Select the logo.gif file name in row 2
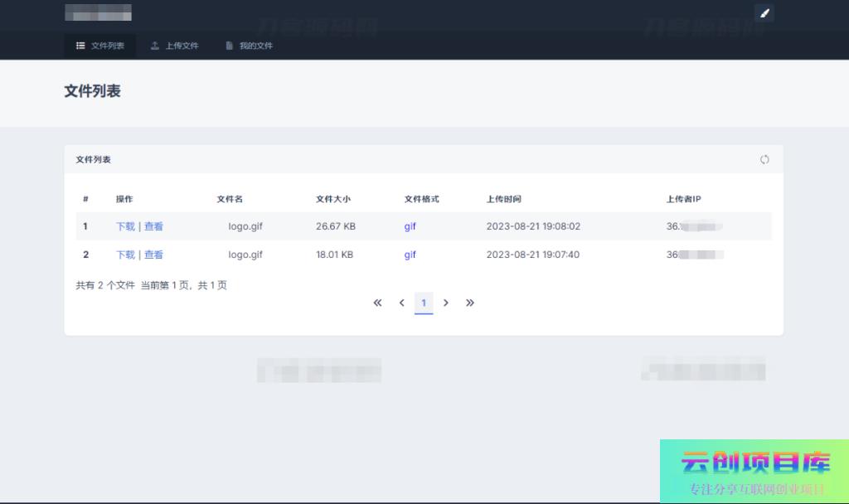The width and height of the screenshot is (849, 504). coord(245,254)
